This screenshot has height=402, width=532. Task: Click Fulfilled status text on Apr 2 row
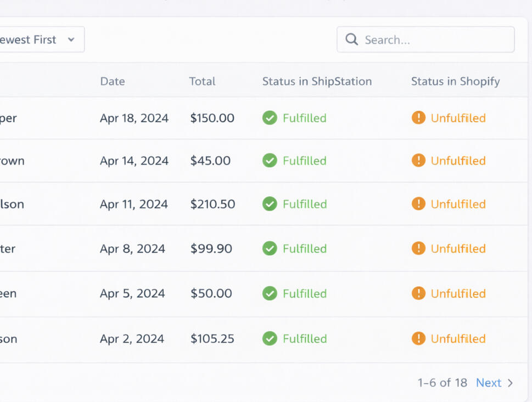[304, 338]
